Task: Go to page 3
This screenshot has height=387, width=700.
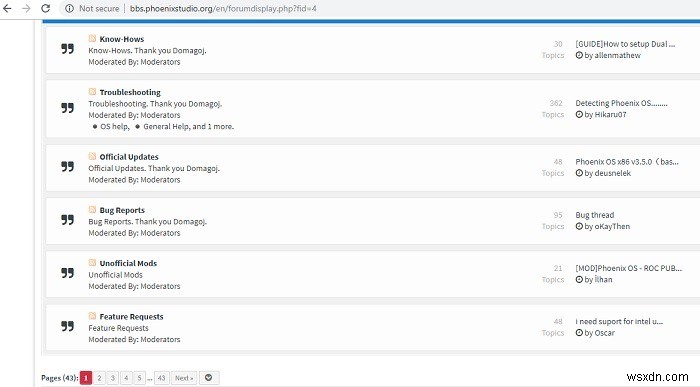Action: coord(112,378)
